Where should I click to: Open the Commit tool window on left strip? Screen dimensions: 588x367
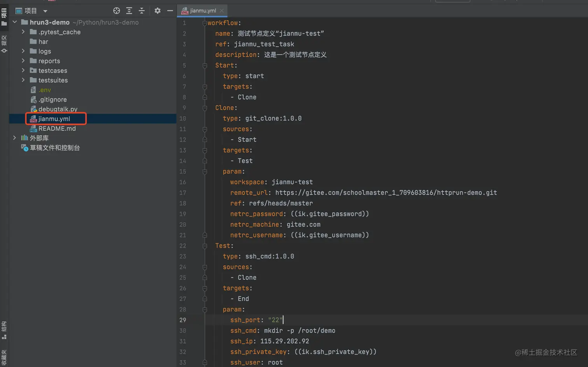pyautogui.click(x=4, y=44)
